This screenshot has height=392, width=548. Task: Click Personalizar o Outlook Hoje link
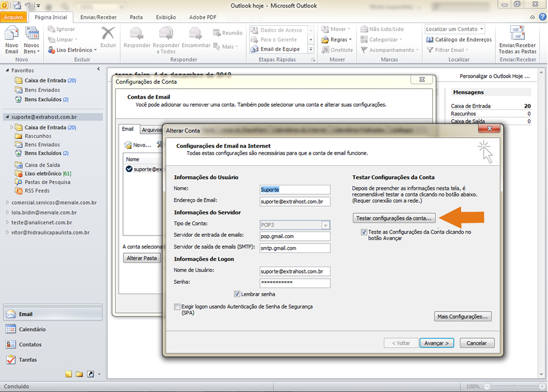tap(495, 76)
